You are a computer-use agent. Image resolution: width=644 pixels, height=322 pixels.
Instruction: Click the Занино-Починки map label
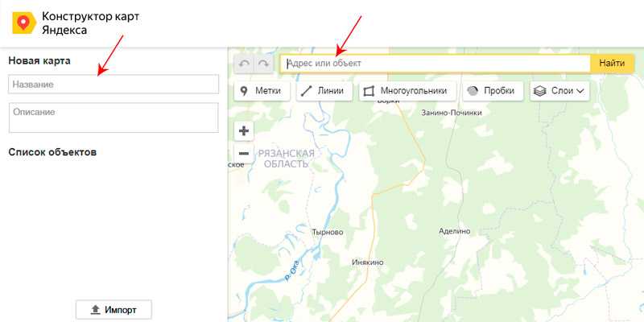(x=452, y=113)
